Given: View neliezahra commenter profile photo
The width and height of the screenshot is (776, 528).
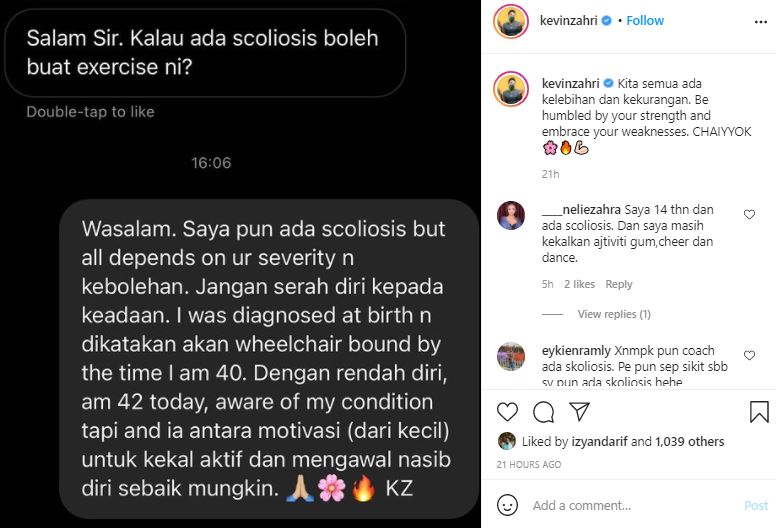Looking at the screenshot, I should pyautogui.click(x=511, y=215).
